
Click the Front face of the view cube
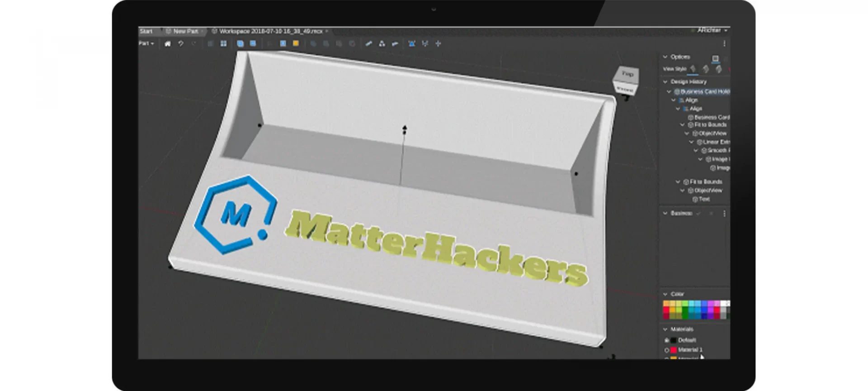pyautogui.click(x=625, y=89)
